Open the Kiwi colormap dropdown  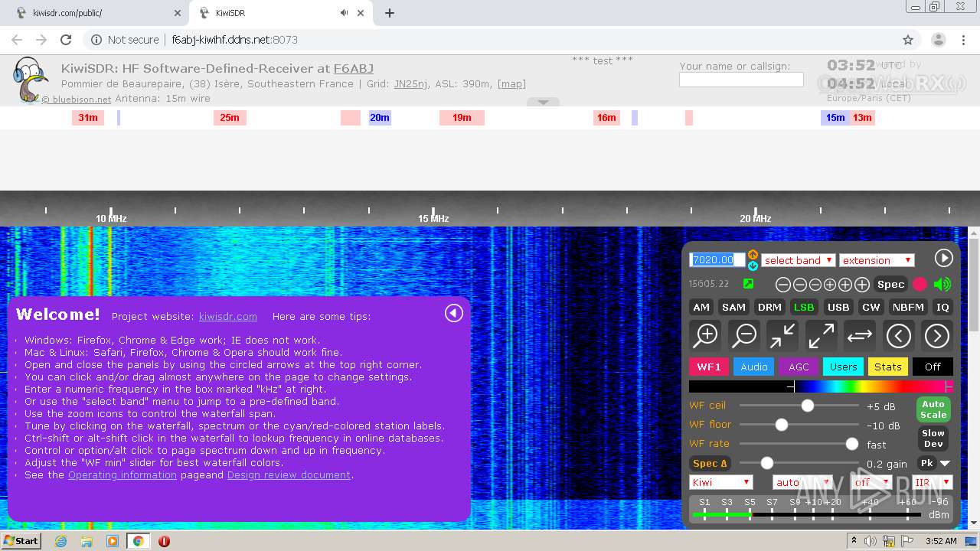pyautogui.click(x=721, y=482)
